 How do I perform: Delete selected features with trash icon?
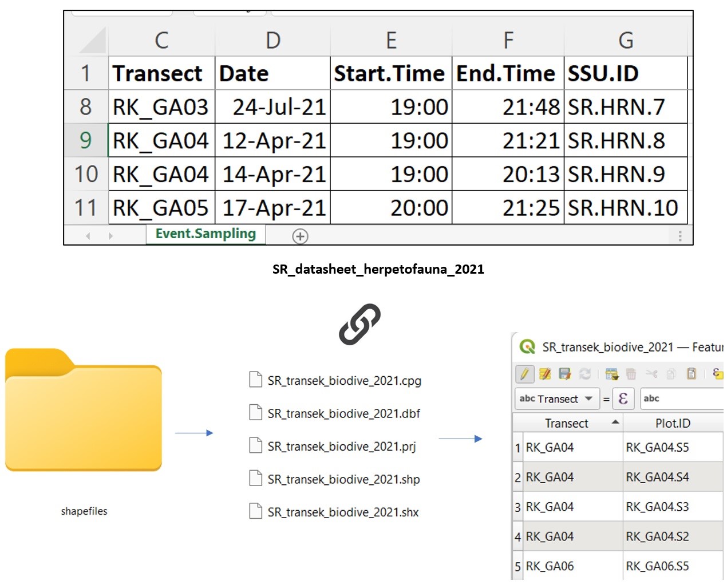[631, 374]
